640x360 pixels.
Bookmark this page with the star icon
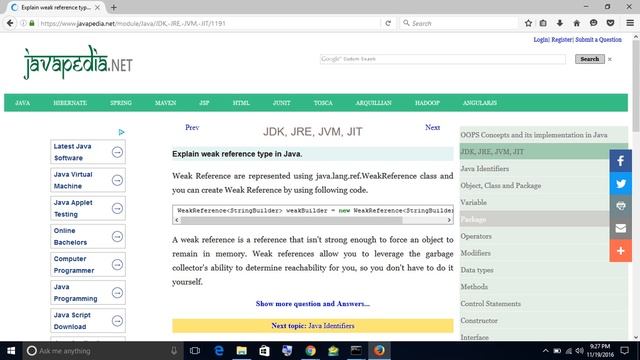528,23
